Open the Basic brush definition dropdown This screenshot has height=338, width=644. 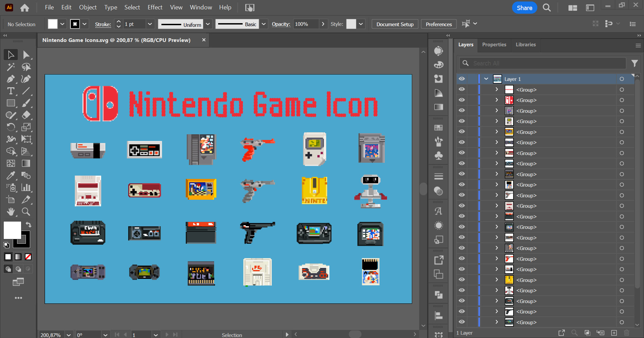pos(264,24)
